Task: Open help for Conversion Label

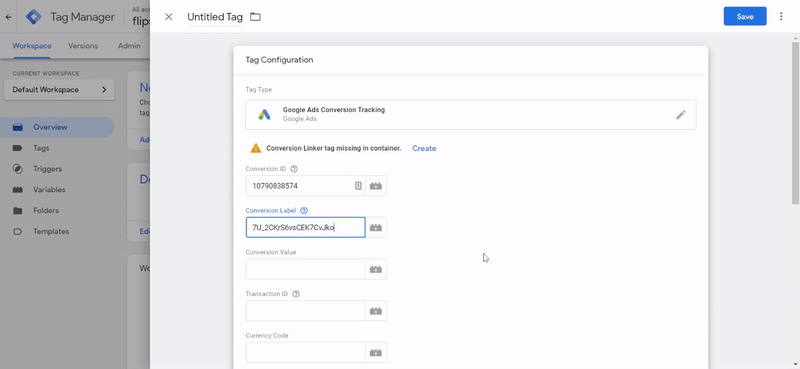Action: [304, 211]
